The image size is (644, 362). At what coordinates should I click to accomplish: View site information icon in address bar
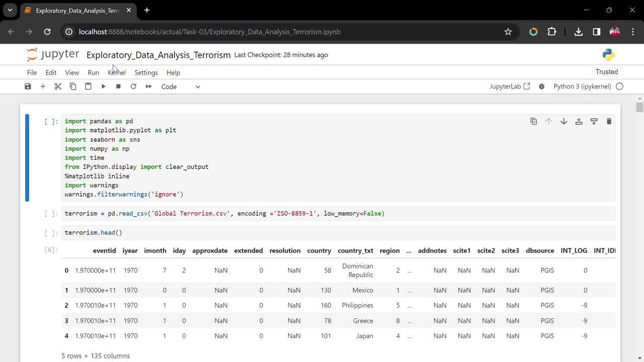point(69,32)
